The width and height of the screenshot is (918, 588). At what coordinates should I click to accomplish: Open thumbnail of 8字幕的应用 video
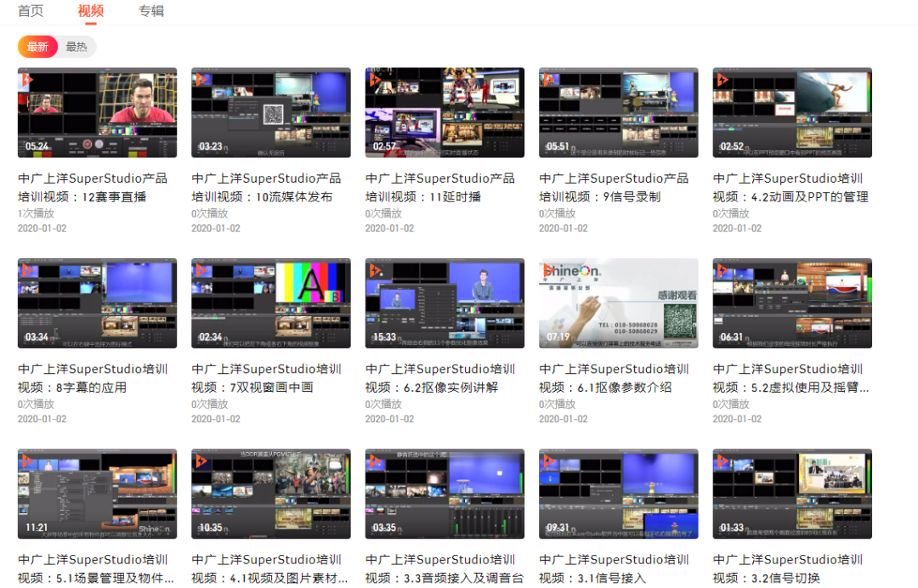pyautogui.click(x=97, y=303)
